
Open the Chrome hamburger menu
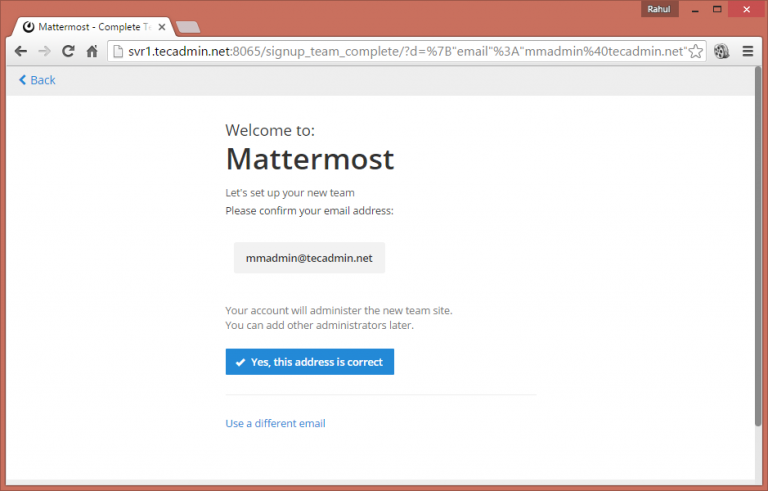pyautogui.click(x=748, y=51)
